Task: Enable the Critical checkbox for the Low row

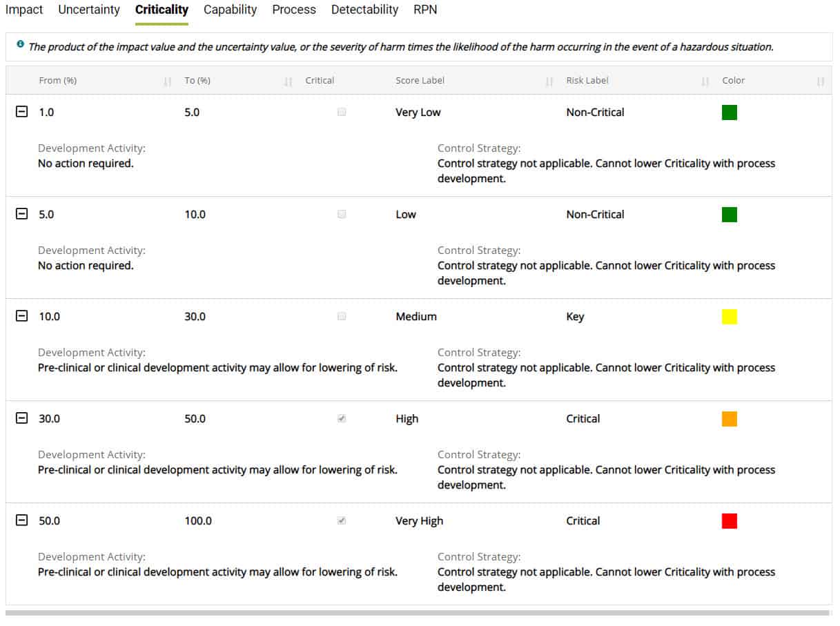Action: 341,214
